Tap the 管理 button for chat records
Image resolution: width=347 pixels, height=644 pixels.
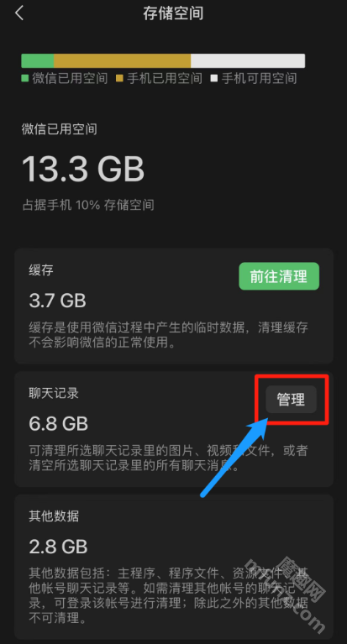tap(291, 399)
